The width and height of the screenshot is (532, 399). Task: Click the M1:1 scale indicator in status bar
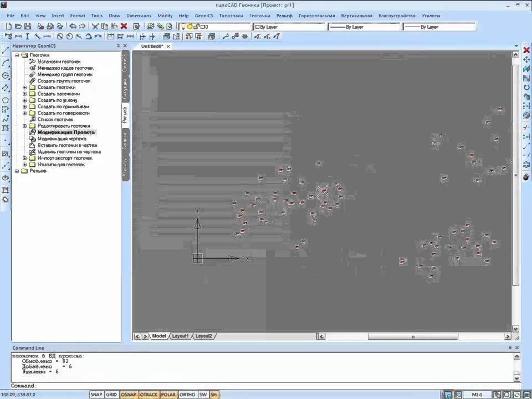click(x=477, y=395)
